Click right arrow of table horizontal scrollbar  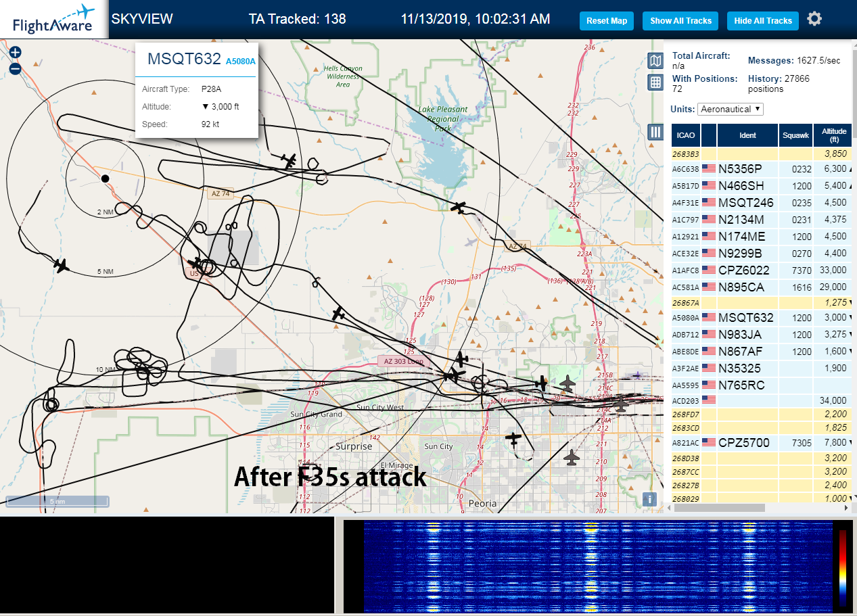(846, 508)
